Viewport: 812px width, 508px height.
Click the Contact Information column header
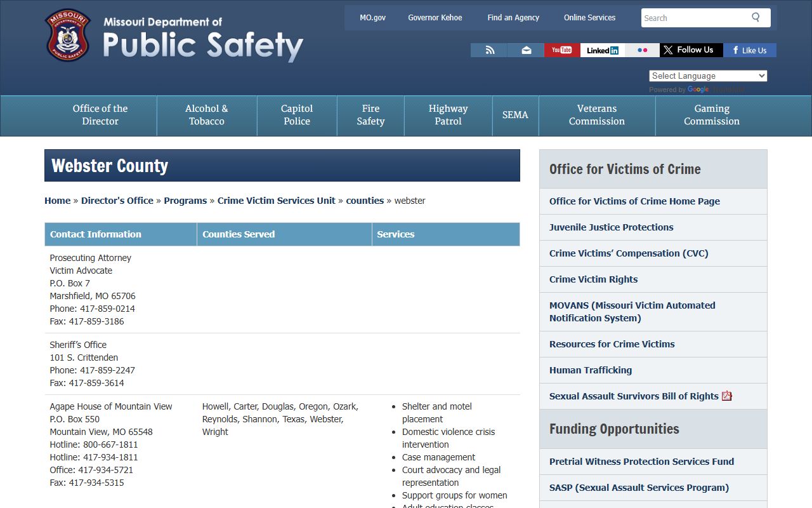point(121,234)
